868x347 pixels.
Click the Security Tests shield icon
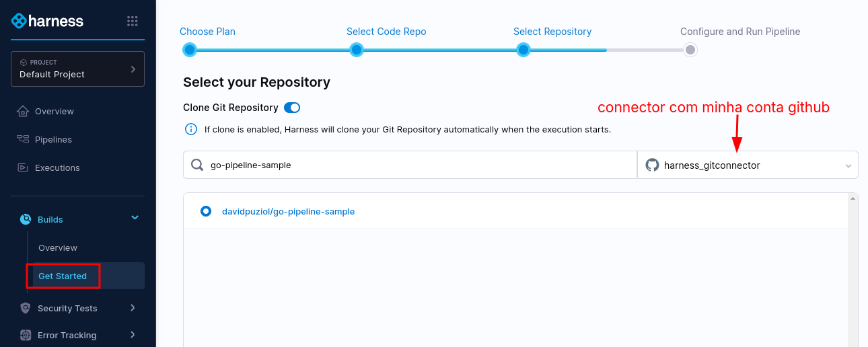[26, 308]
